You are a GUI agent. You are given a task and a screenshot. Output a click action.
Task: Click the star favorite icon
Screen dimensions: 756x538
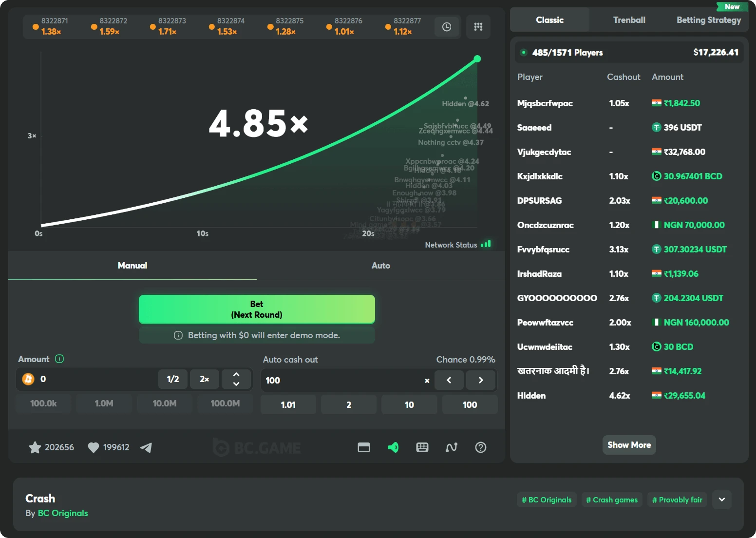(x=35, y=447)
